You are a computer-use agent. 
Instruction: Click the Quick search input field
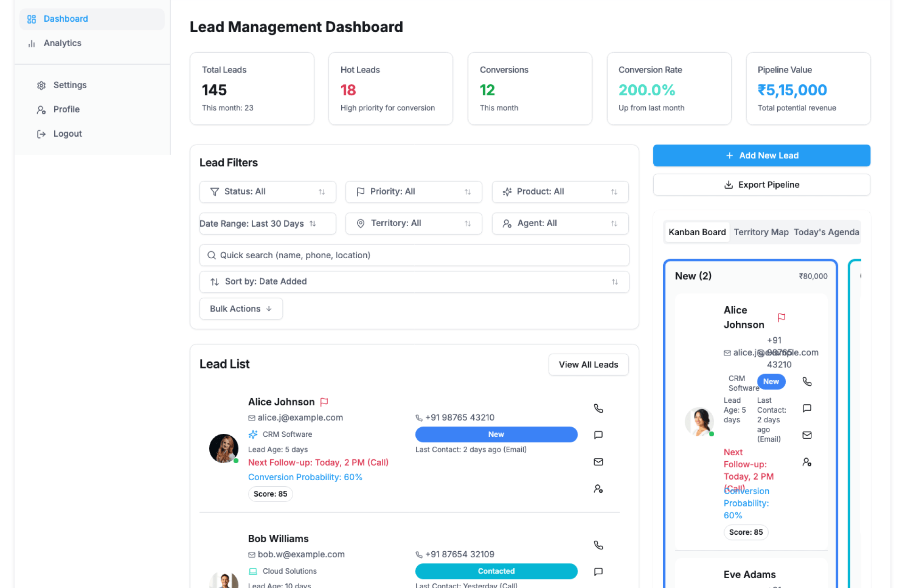[414, 255]
